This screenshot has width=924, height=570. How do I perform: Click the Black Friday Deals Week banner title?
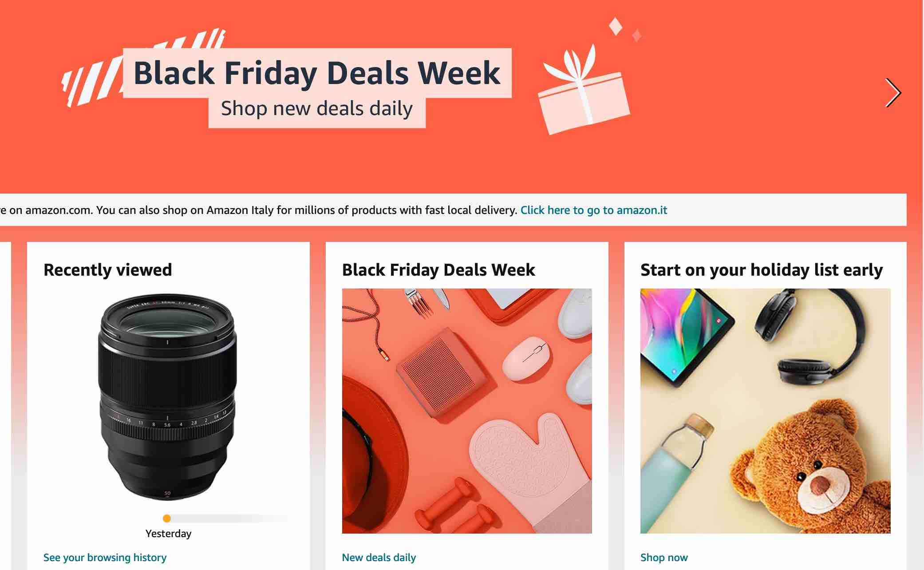(x=317, y=73)
